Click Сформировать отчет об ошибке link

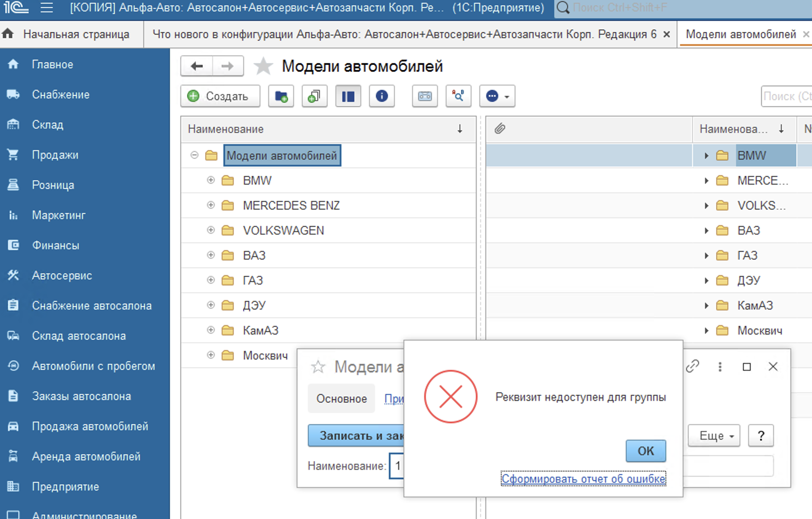point(584,478)
